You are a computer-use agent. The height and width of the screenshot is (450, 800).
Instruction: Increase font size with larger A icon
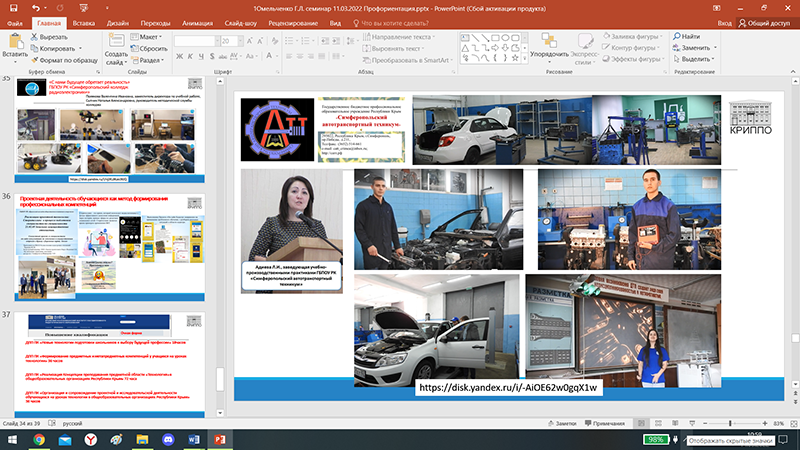point(249,41)
